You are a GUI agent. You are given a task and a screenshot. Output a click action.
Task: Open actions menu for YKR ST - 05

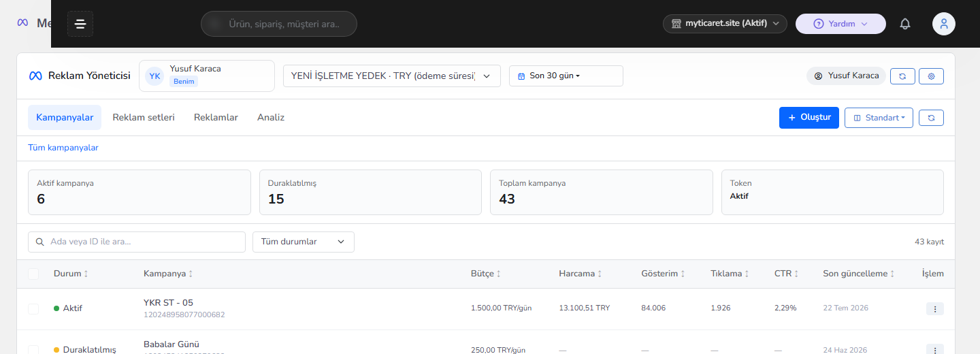coord(935,309)
